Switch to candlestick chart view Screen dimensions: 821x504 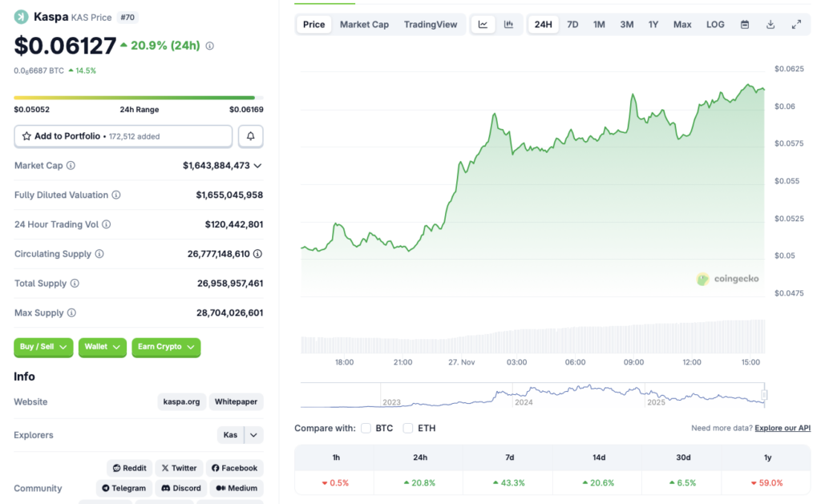pos(508,24)
